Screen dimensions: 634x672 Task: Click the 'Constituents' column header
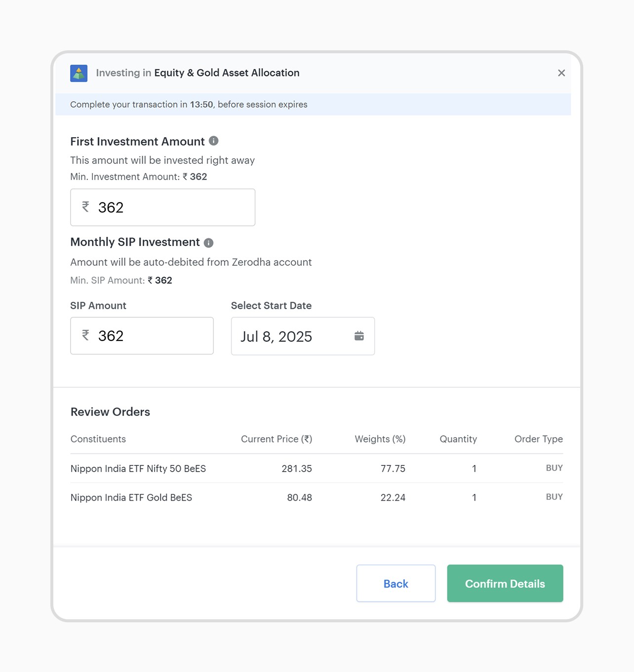[x=98, y=439]
